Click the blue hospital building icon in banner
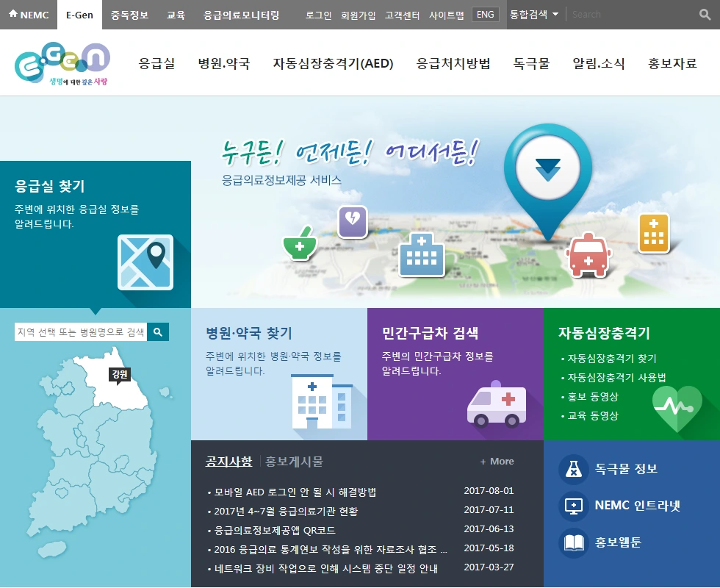 click(x=422, y=255)
